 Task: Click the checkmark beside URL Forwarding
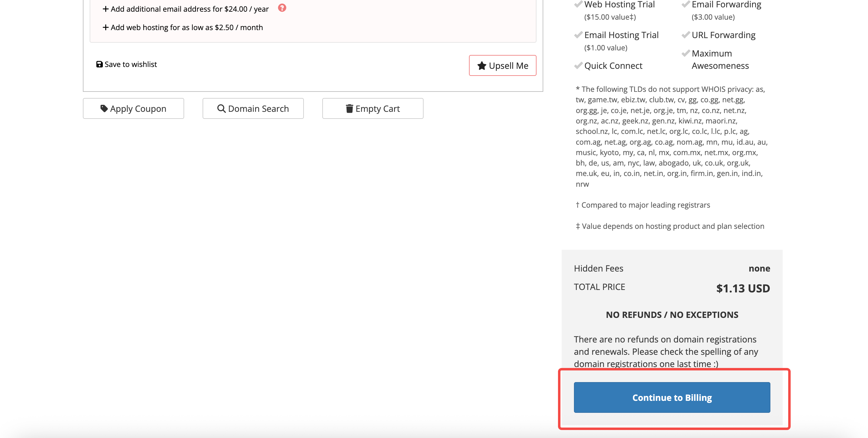click(686, 35)
